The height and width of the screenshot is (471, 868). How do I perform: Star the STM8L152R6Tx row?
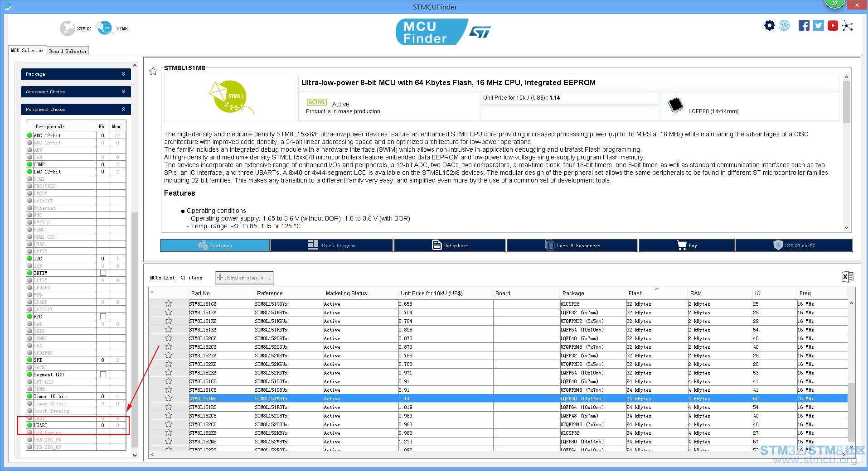pos(169,373)
